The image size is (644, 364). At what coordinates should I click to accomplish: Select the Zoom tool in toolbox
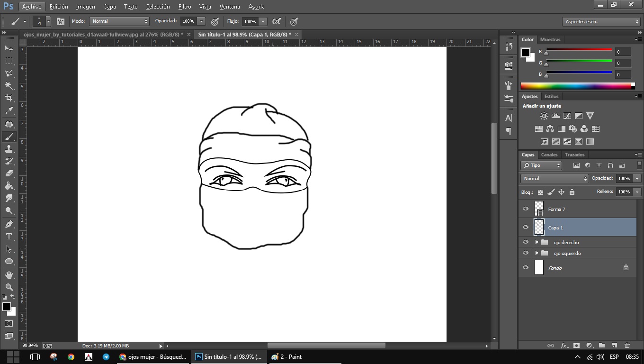click(9, 287)
